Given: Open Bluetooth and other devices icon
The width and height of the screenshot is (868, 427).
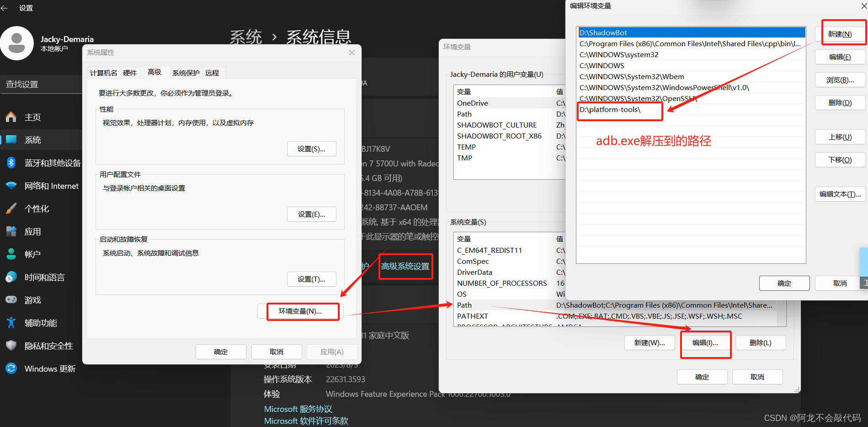Looking at the screenshot, I should click(11, 163).
